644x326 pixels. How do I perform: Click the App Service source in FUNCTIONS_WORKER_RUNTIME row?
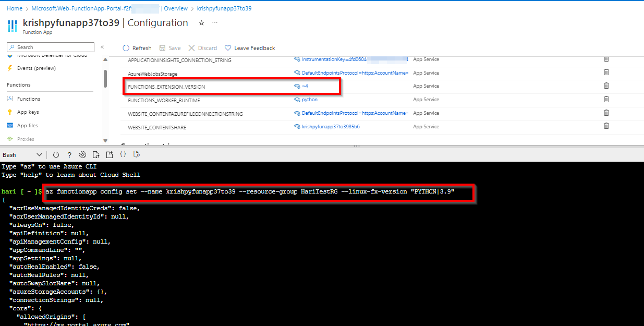pyautogui.click(x=426, y=100)
